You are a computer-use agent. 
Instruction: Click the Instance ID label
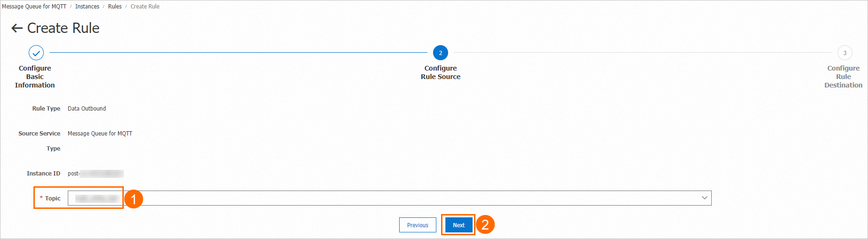coord(43,174)
